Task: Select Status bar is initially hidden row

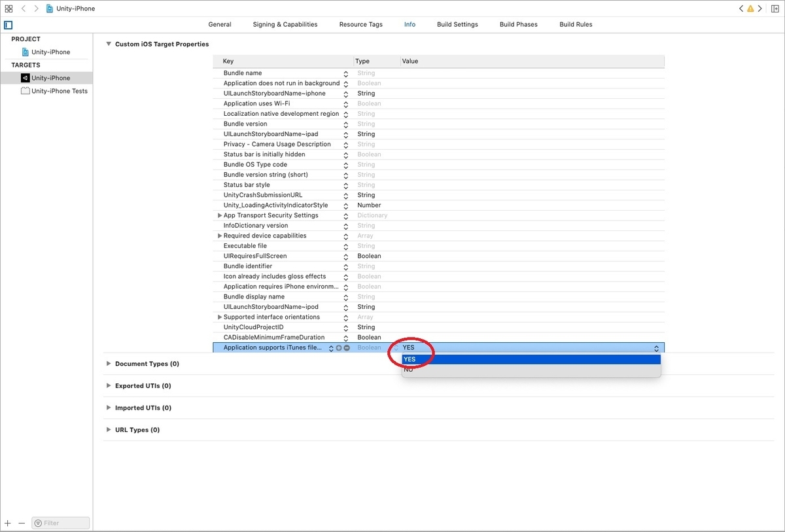Action: click(439, 154)
